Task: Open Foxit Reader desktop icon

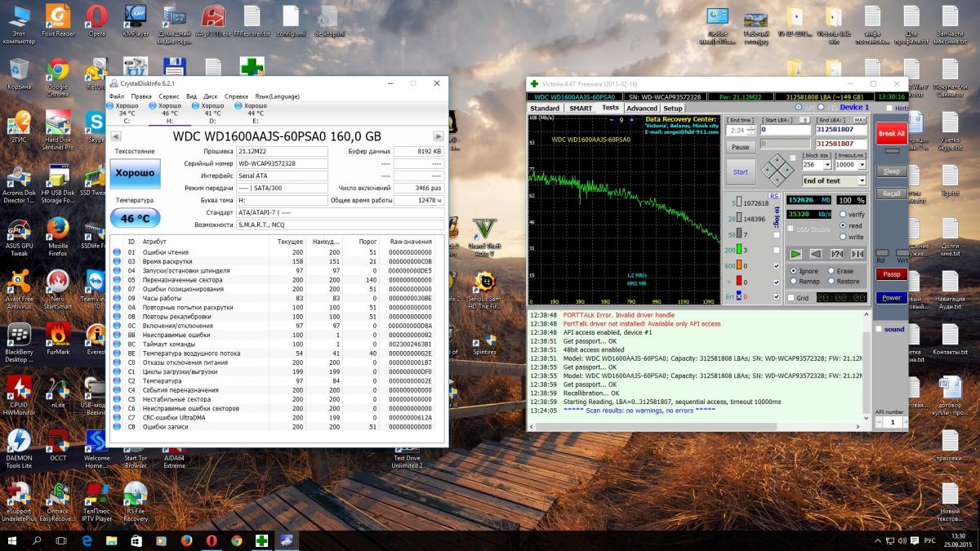Action: click(58, 22)
